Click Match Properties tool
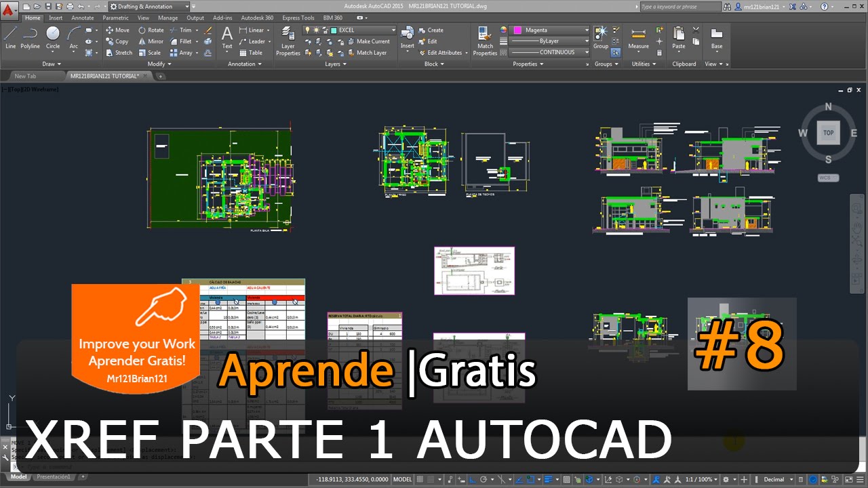The image size is (868, 488). click(x=485, y=42)
